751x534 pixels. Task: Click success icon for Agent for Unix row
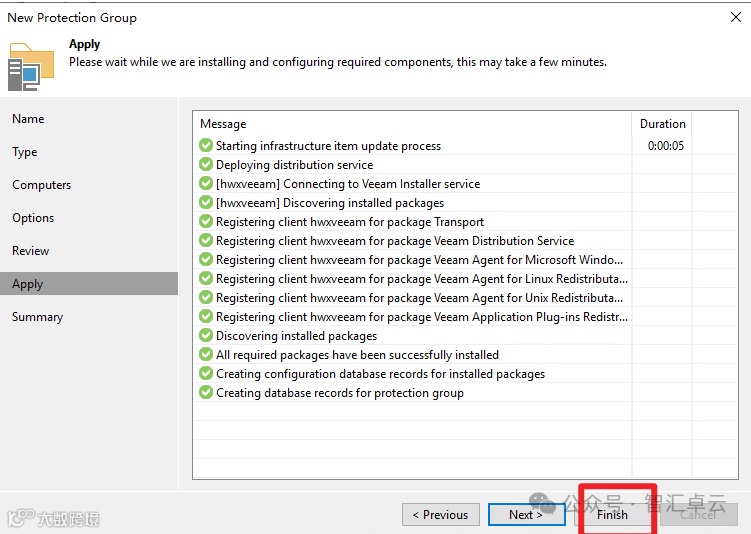pos(206,297)
